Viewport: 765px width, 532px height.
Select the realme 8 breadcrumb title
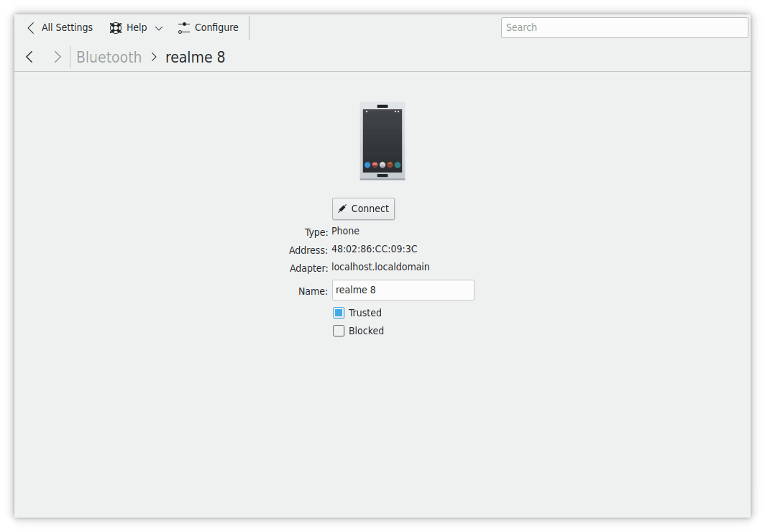click(195, 57)
